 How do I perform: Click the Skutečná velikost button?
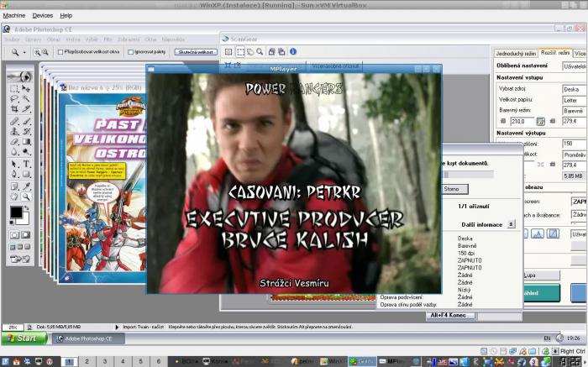(196, 52)
